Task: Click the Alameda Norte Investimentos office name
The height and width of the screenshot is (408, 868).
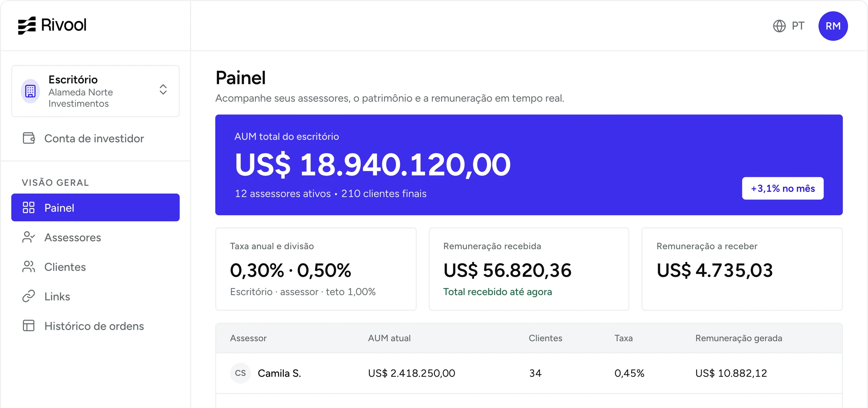Action: (81, 98)
